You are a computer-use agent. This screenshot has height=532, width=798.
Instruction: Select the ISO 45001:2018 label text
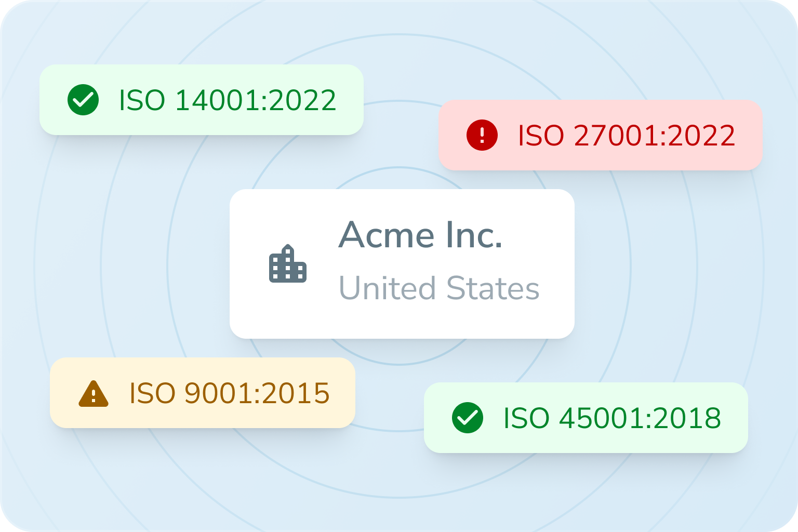pos(612,418)
